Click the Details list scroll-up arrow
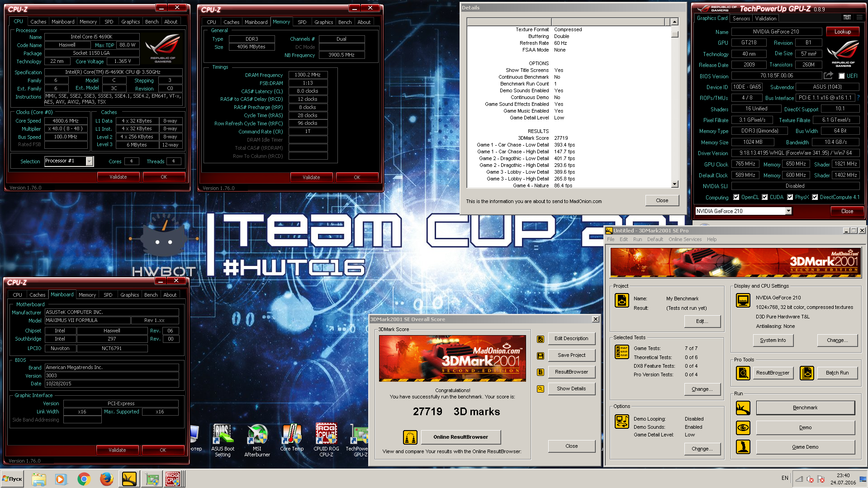The image size is (868, 488). click(674, 22)
